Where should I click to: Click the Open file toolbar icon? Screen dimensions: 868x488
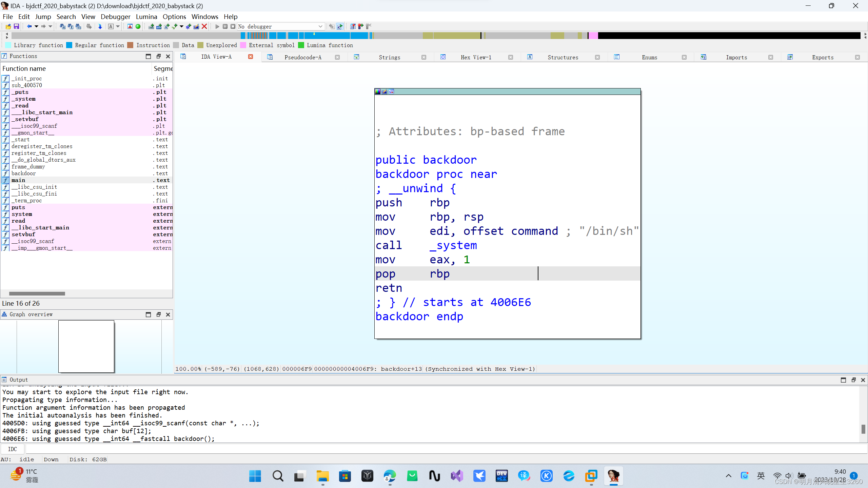pos(8,26)
